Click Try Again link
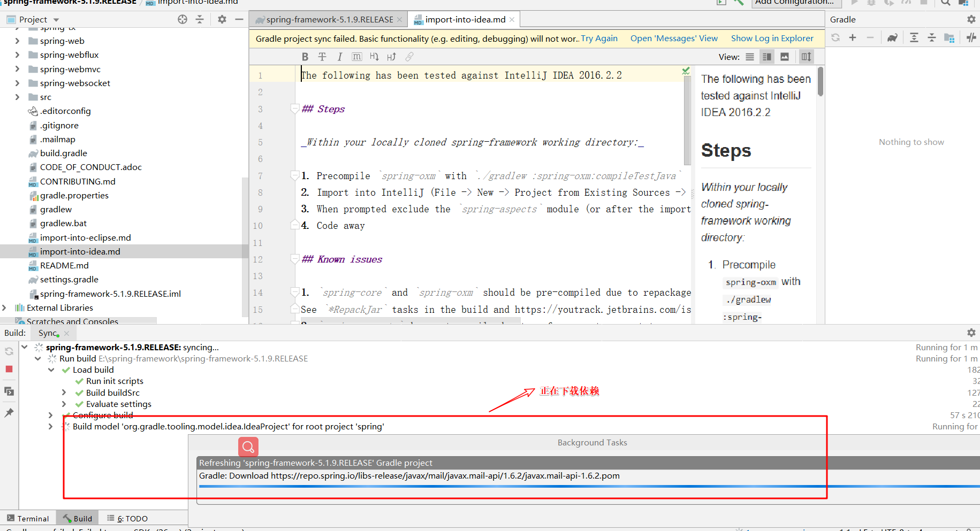The height and width of the screenshot is (531, 980). [x=599, y=39]
